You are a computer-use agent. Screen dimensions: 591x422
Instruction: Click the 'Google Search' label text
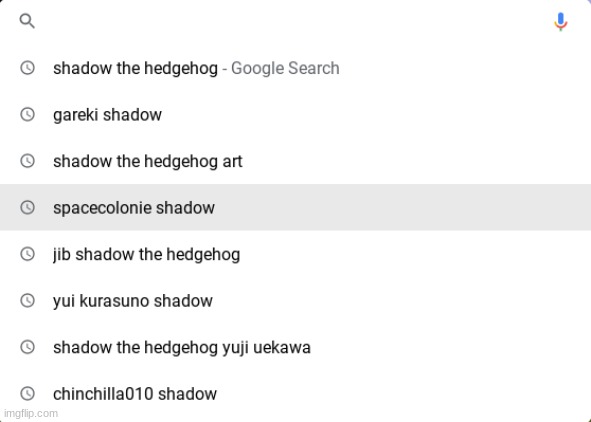pos(285,69)
